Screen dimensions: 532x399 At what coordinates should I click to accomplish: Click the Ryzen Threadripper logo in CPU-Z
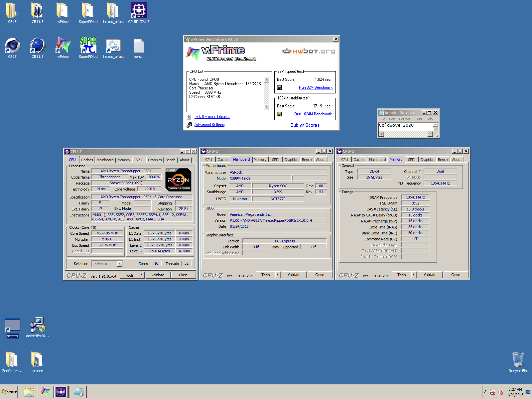tap(179, 180)
